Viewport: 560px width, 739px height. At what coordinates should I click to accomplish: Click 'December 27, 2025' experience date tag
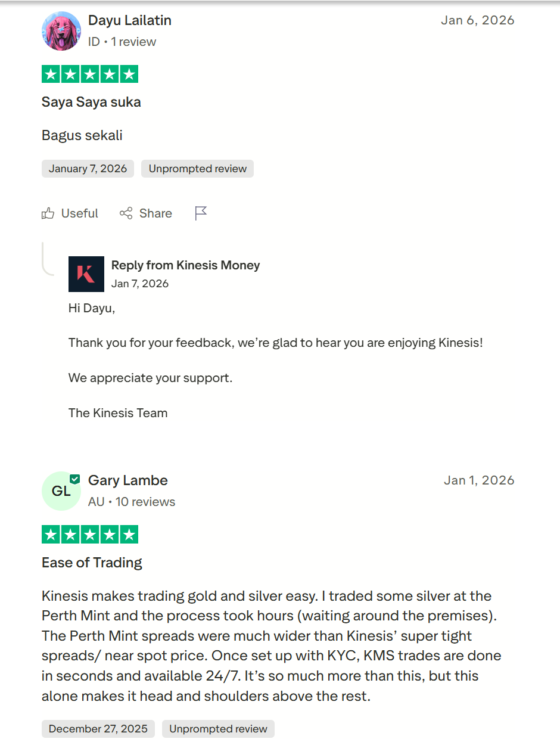[x=98, y=728]
